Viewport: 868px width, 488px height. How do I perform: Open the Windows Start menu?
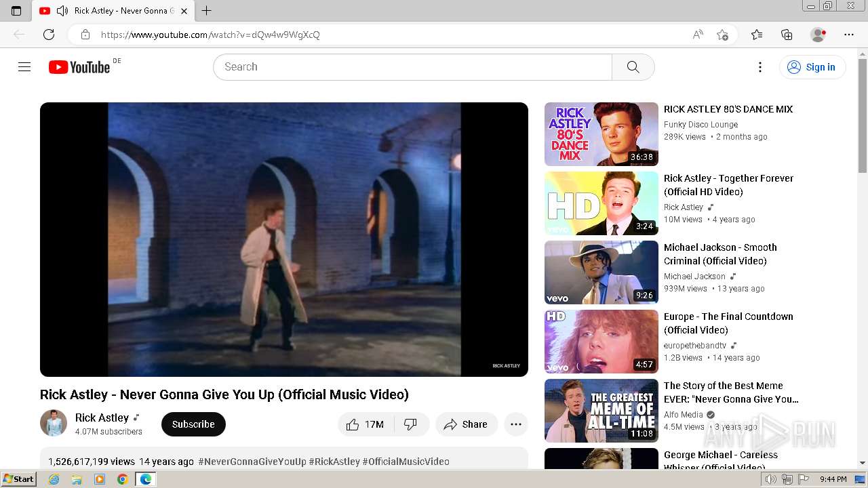point(19,479)
